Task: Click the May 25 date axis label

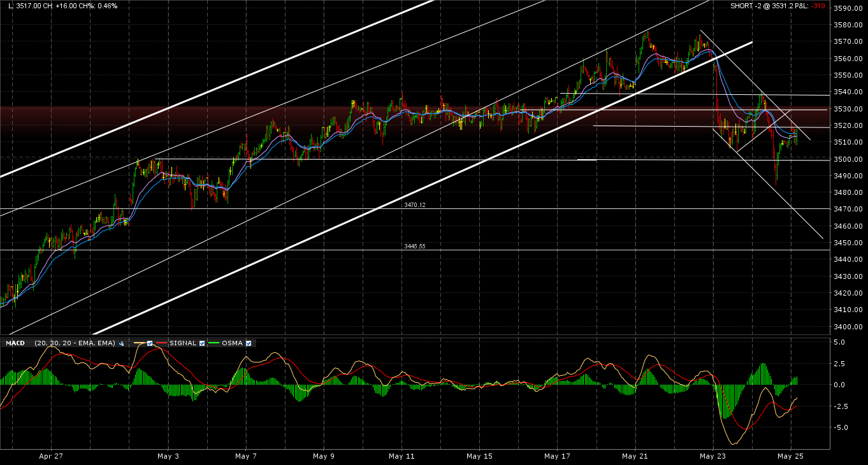Action: pos(790,456)
